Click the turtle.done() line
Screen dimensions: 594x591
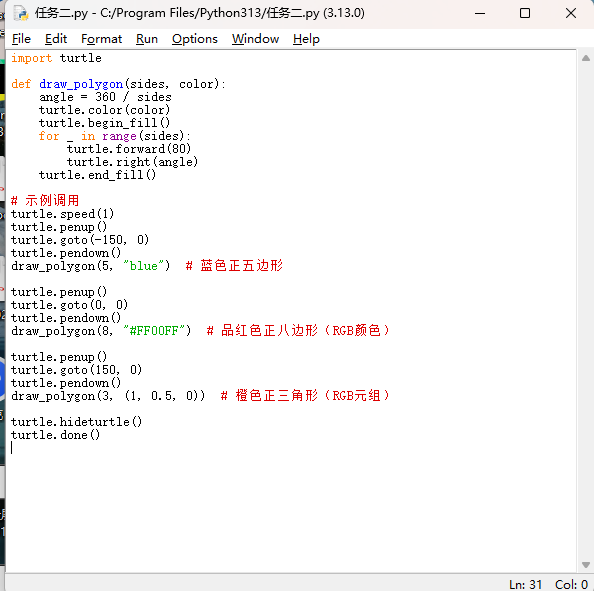[56, 435]
